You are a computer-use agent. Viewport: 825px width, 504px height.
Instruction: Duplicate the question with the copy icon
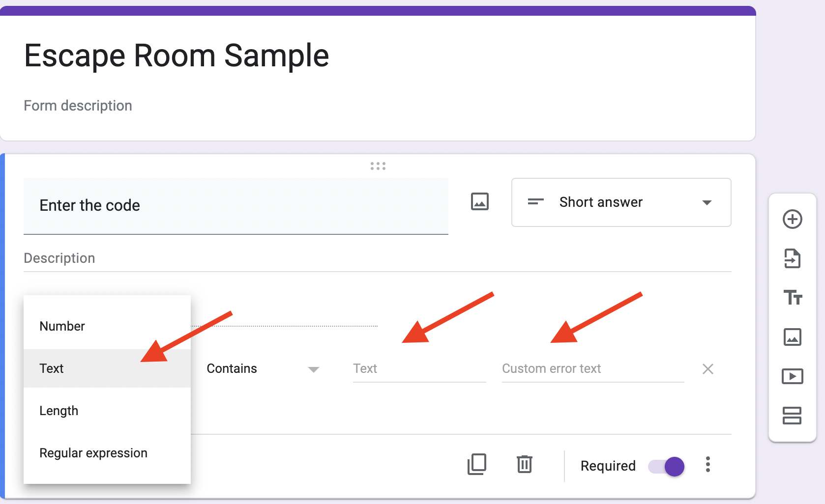click(x=476, y=464)
